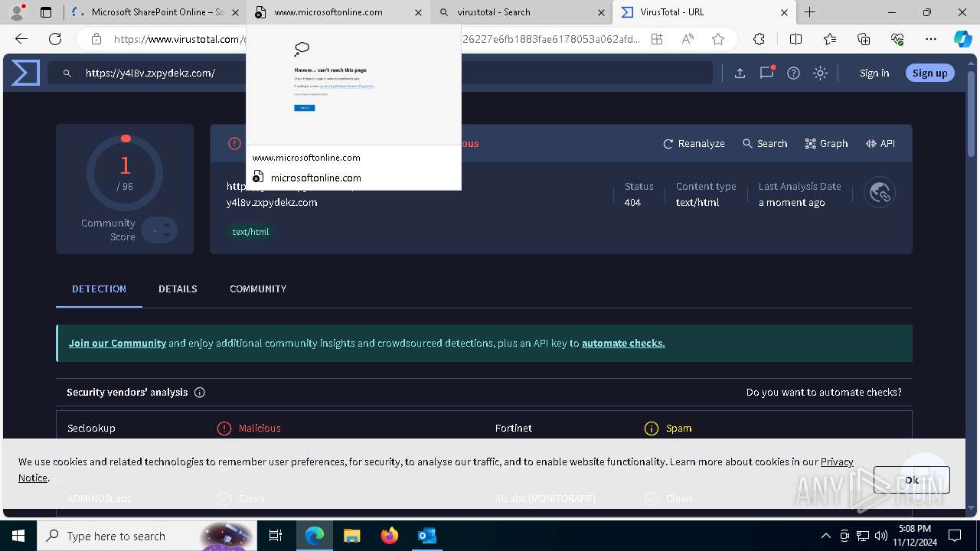Click the info icon next to Security vendors' analysis
Screen dimensions: 980x551
pos(200,393)
